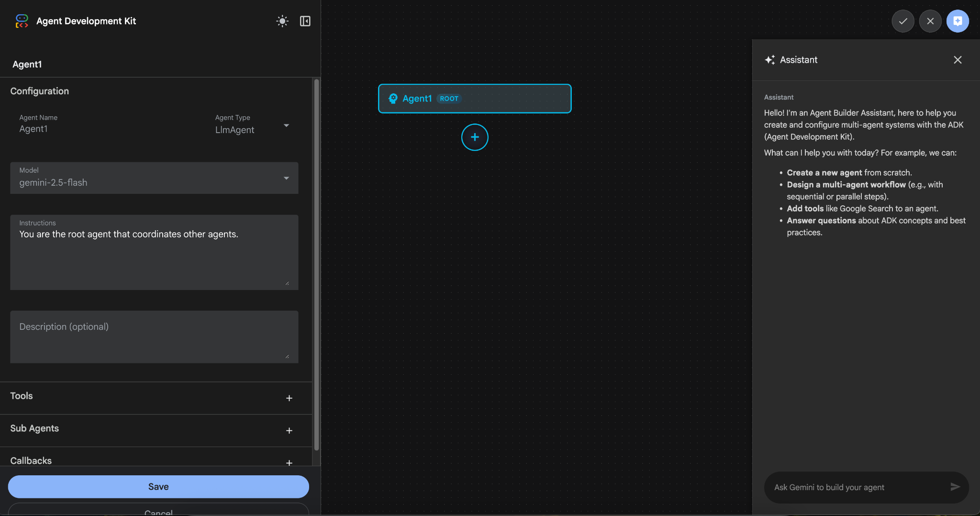980x516 pixels.
Task: Toggle the light/dark theme sun icon
Action: click(282, 21)
